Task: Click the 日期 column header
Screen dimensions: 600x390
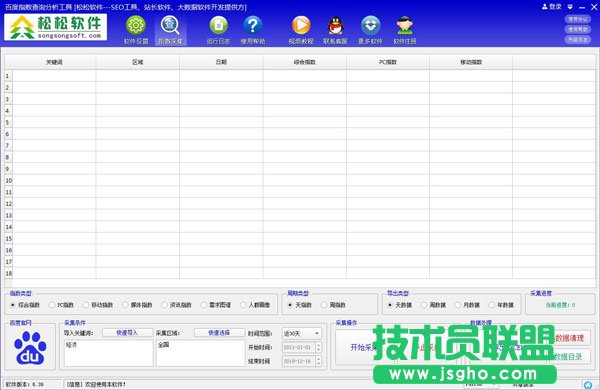Action: (221, 62)
